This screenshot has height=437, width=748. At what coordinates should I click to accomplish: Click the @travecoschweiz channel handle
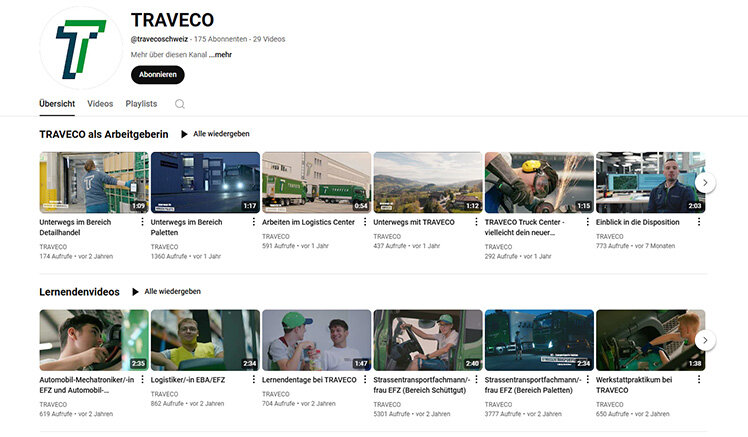[x=159, y=39]
